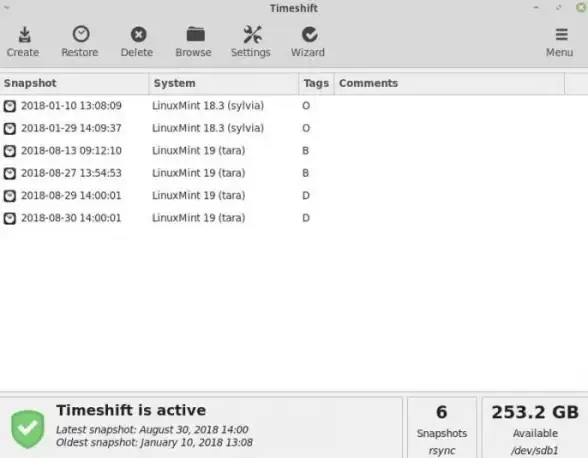Screen dimensions: 588x458
Task: Click the Latest snapshot status line
Action: [x=152, y=429]
